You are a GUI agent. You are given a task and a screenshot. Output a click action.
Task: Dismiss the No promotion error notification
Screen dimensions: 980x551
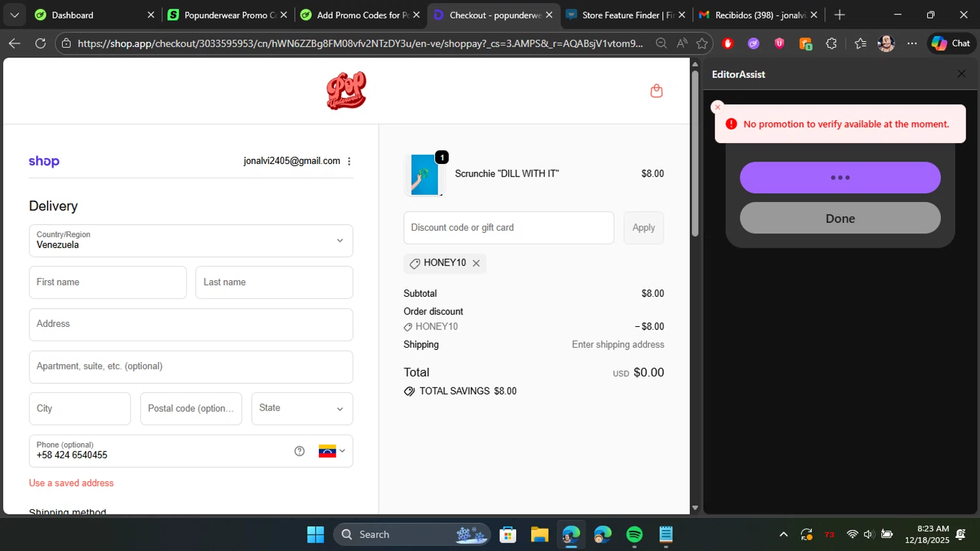(717, 107)
